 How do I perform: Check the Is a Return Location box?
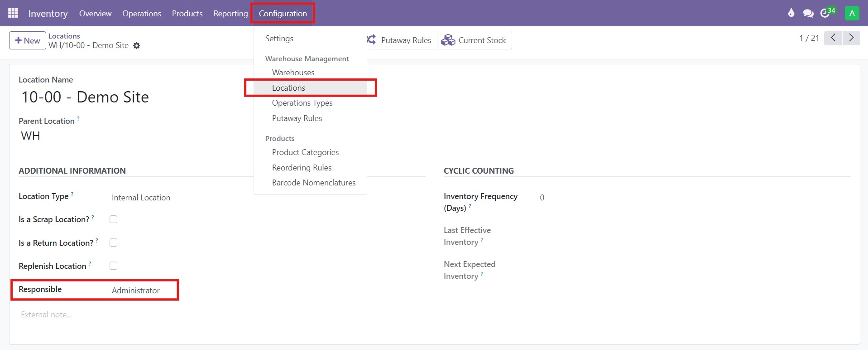click(x=114, y=243)
